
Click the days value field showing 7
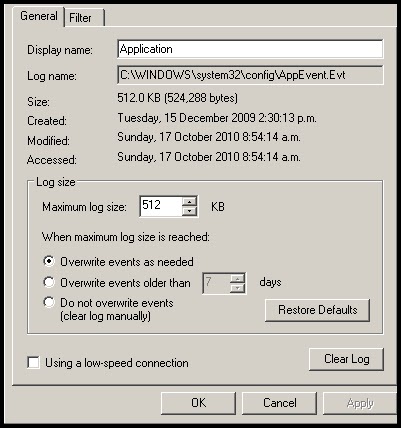216,283
